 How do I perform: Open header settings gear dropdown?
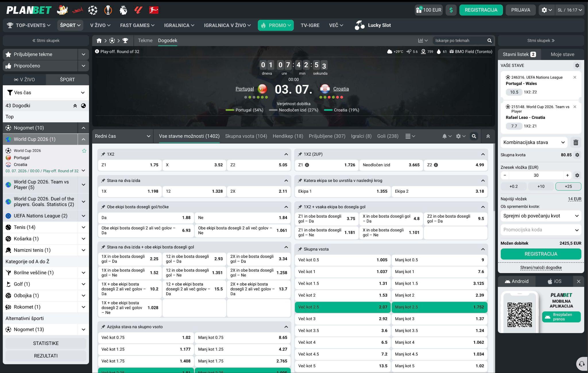(547, 10)
